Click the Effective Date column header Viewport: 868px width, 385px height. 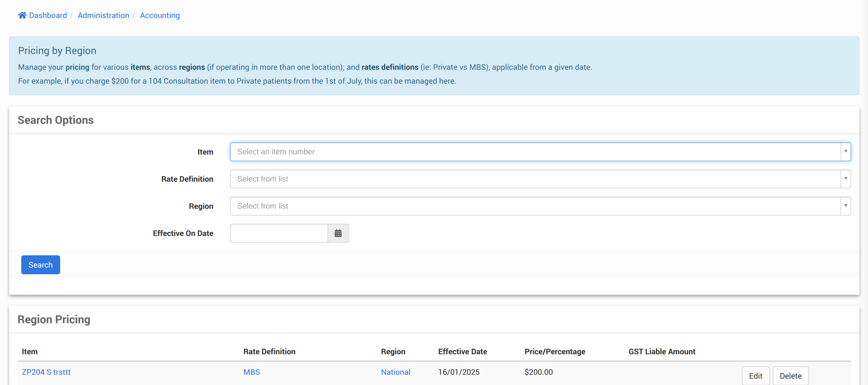tap(462, 351)
